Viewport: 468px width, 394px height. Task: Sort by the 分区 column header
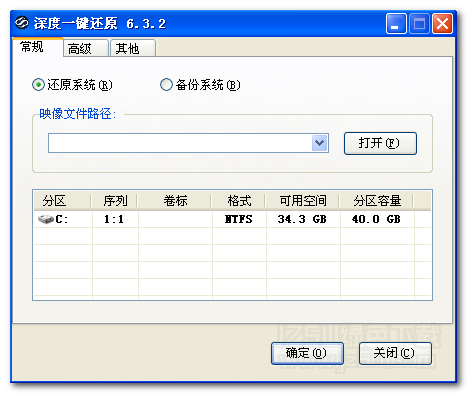pyautogui.click(x=63, y=201)
